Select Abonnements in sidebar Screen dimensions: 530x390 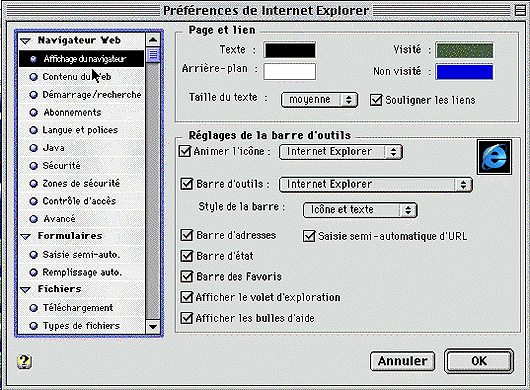coord(81,113)
